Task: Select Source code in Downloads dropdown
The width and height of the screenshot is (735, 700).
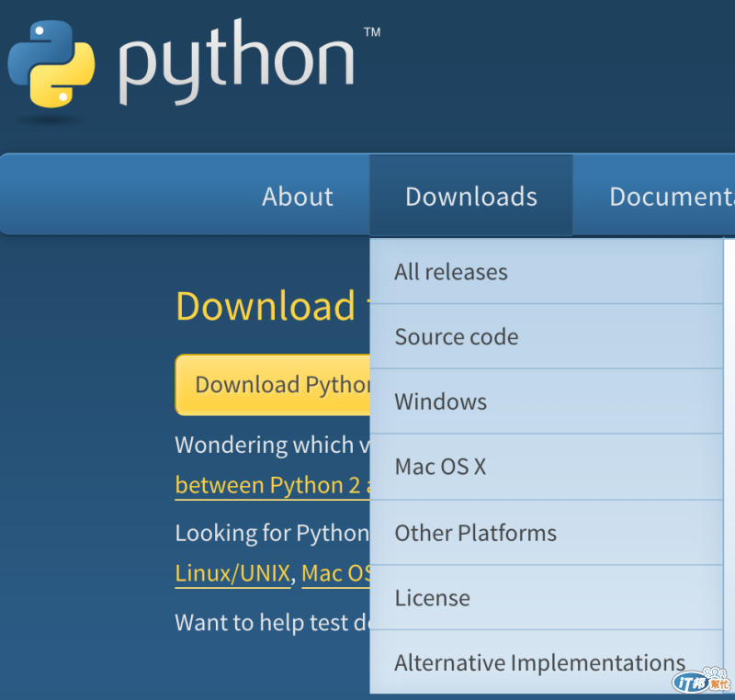Action: (x=546, y=336)
